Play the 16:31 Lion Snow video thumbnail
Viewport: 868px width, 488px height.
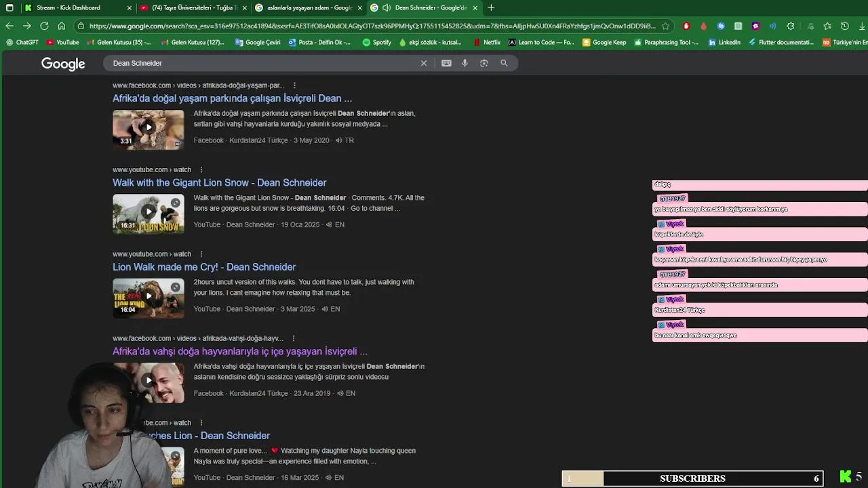(148, 213)
